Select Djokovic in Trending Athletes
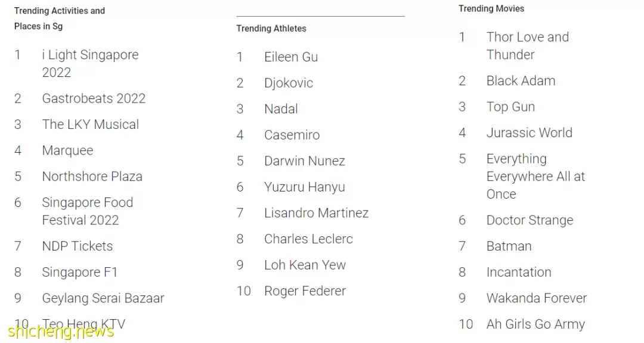This screenshot has width=644, height=343. pos(289,83)
